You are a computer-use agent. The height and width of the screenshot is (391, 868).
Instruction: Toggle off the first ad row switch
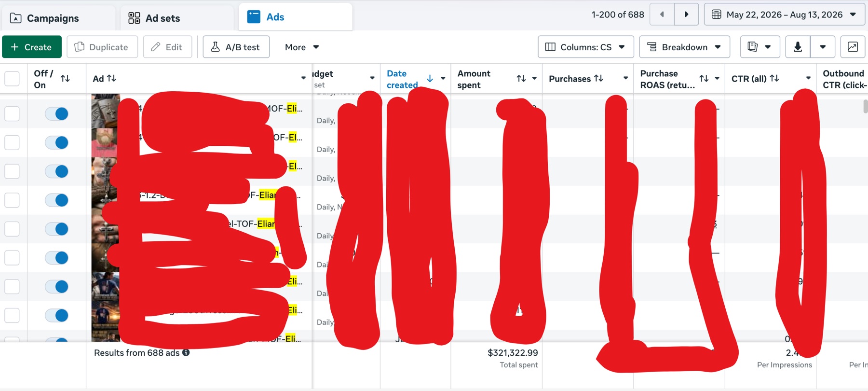56,114
